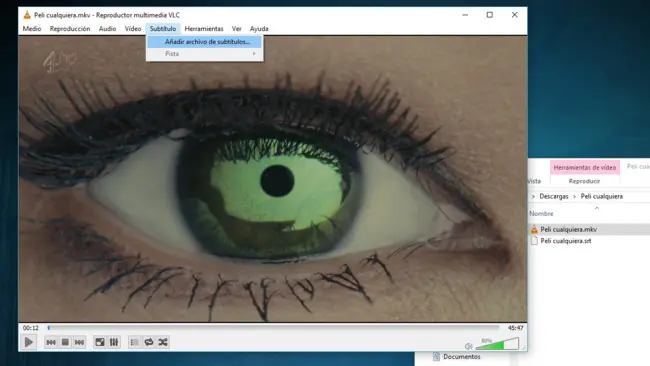Open the Reproducir tab in Explorer
The height and width of the screenshot is (366, 650).
[584, 181]
